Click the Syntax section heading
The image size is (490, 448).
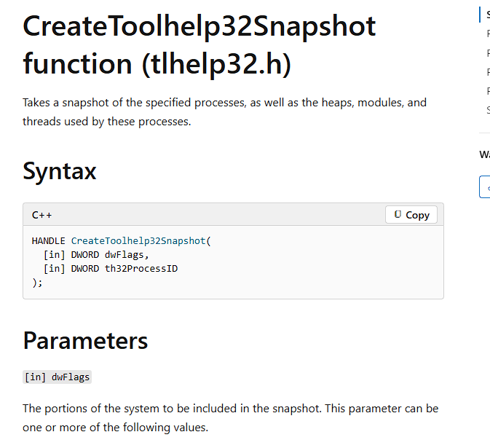coord(60,170)
